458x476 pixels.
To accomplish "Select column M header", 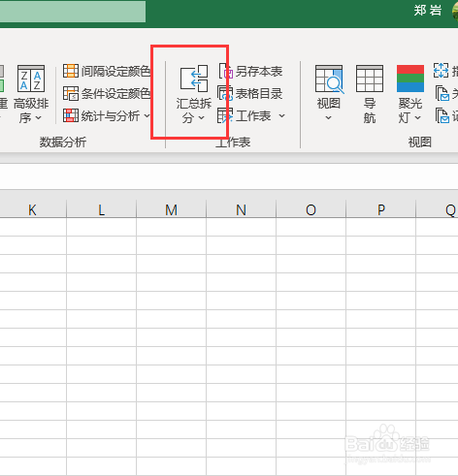I will [171, 209].
